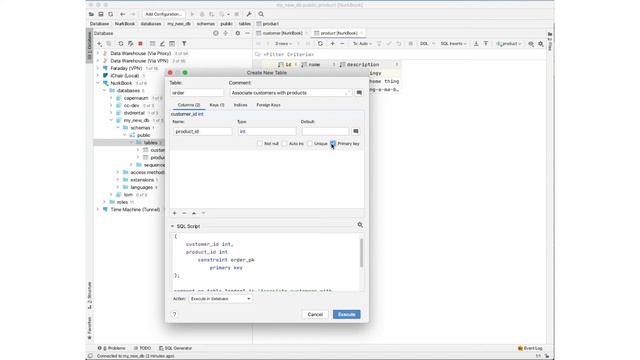This screenshot has width=640, height=360.
Task: Expand Data Warehouse (Via Proxy) node
Action: tap(98, 53)
